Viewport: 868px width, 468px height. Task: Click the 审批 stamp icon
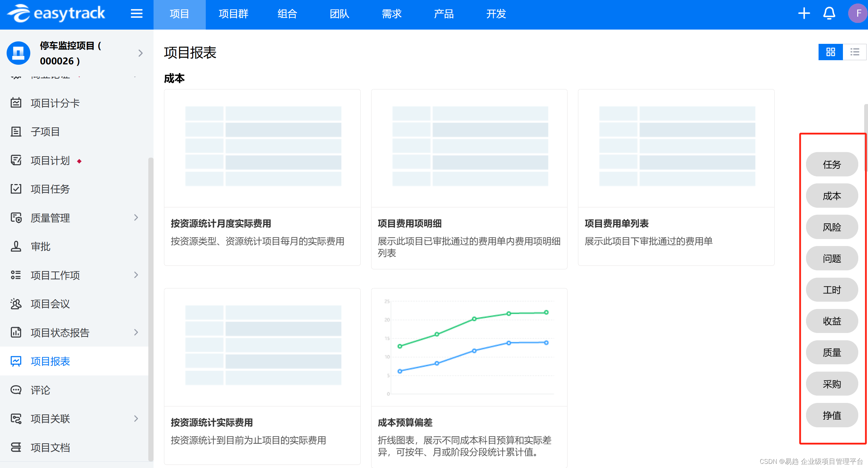point(16,246)
